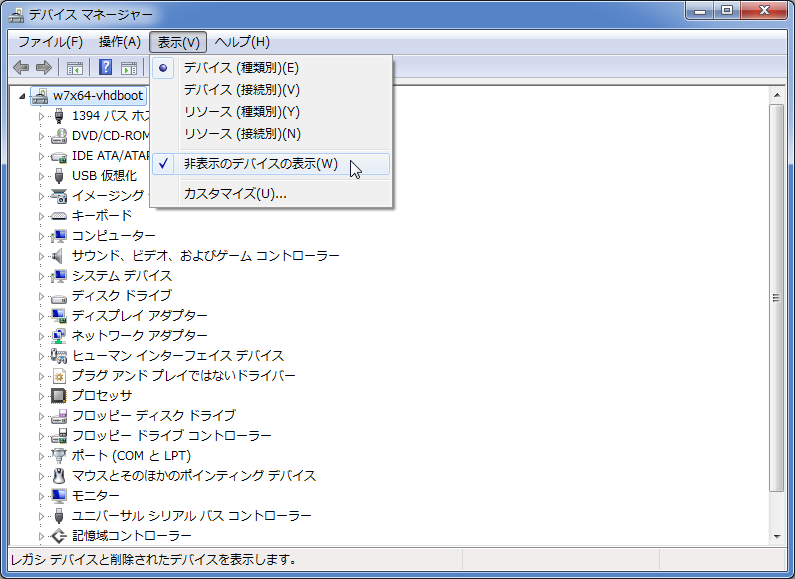Click the keyboard icon beside キーボード

point(58,216)
